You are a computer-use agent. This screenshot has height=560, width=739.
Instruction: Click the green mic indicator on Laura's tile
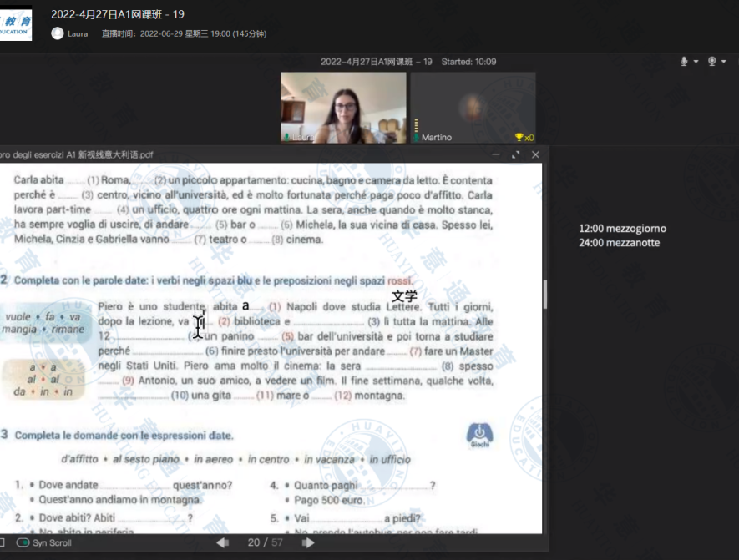click(x=286, y=137)
